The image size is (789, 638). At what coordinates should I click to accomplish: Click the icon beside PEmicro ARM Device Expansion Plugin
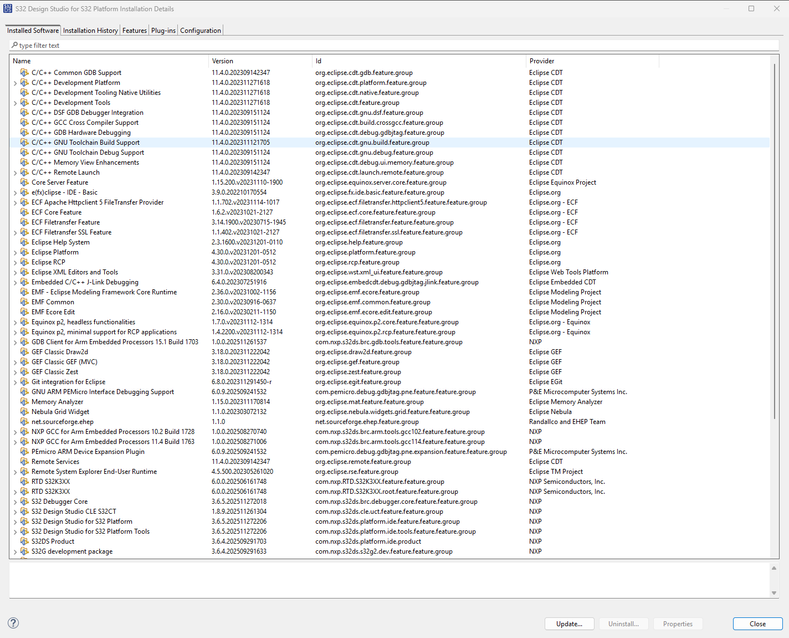click(24, 451)
